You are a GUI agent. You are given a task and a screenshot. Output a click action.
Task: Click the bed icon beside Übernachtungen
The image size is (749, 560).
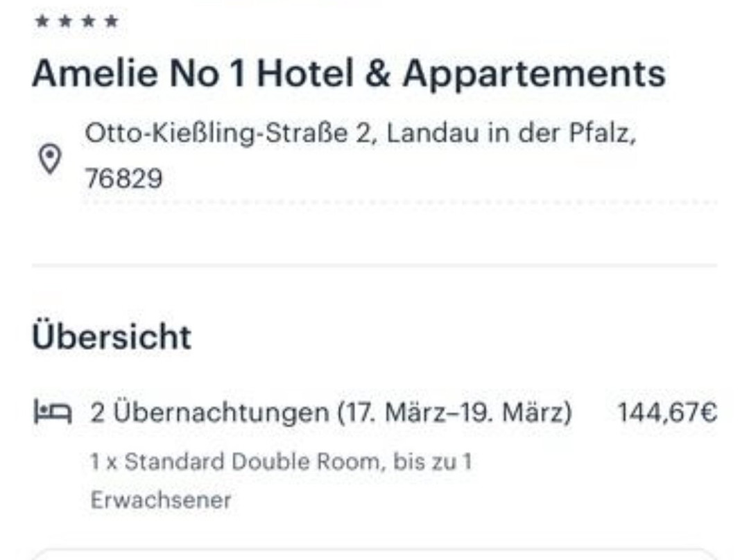(x=52, y=413)
